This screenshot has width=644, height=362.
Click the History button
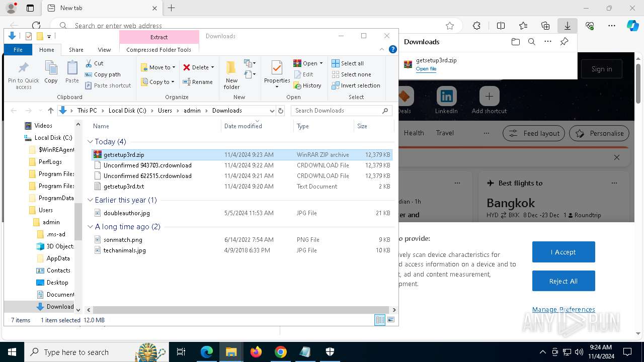click(307, 85)
